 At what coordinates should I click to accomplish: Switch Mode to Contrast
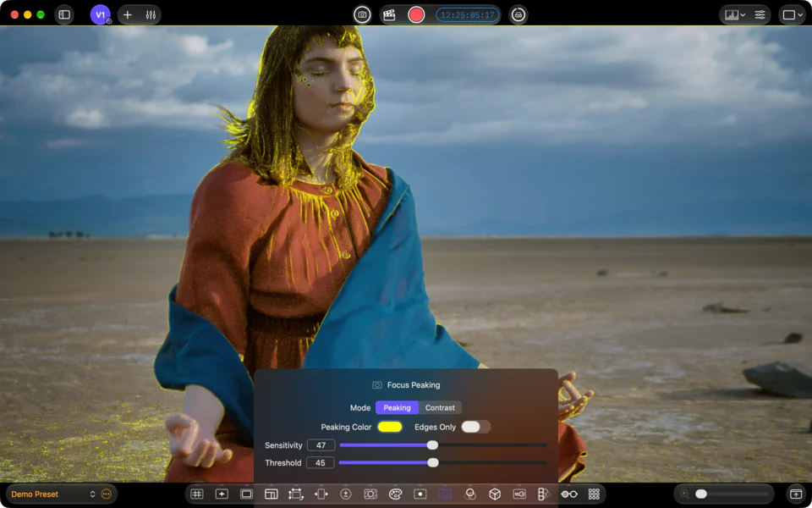pos(440,408)
